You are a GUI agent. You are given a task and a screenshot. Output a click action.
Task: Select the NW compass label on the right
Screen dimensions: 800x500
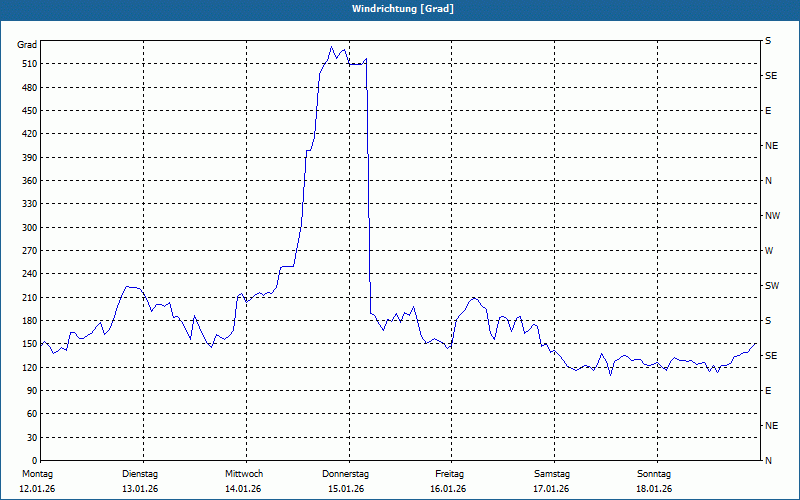pos(772,216)
